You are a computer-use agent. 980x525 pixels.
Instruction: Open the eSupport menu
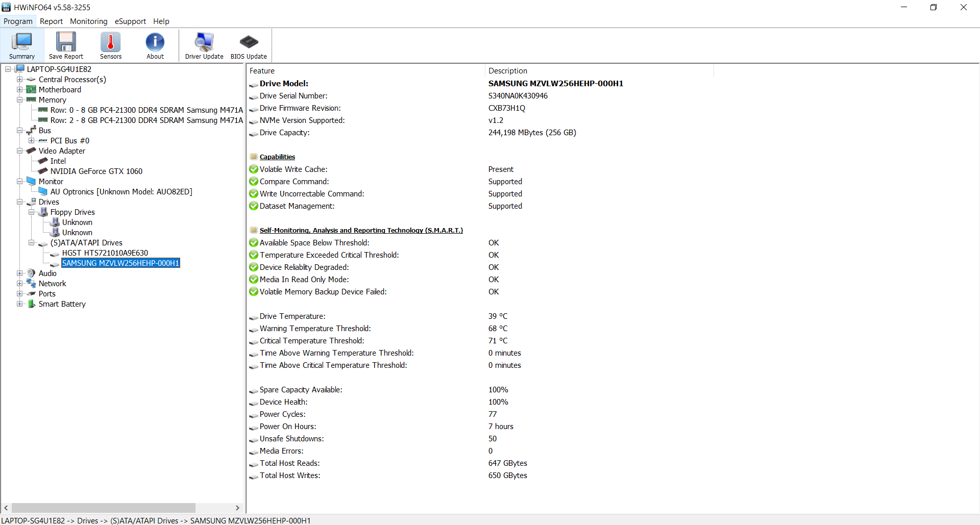(x=130, y=21)
